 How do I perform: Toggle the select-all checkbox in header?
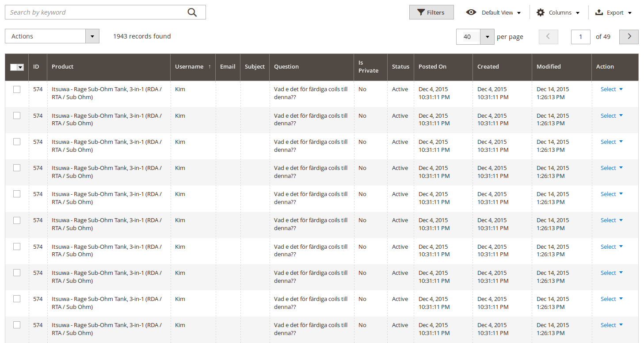click(x=14, y=67)
